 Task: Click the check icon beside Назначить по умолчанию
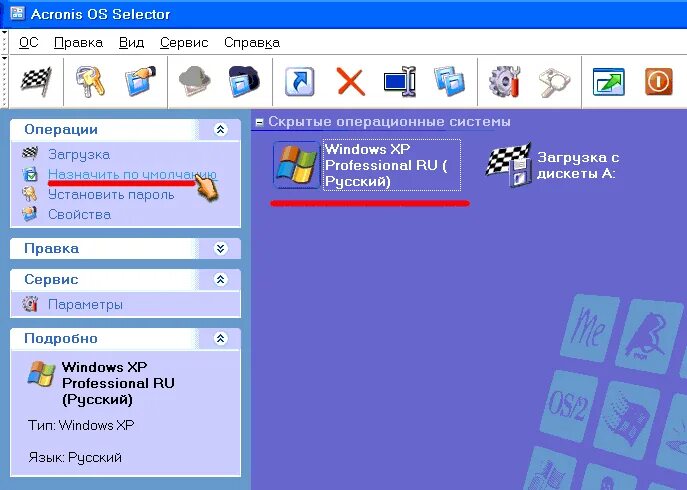30,174
